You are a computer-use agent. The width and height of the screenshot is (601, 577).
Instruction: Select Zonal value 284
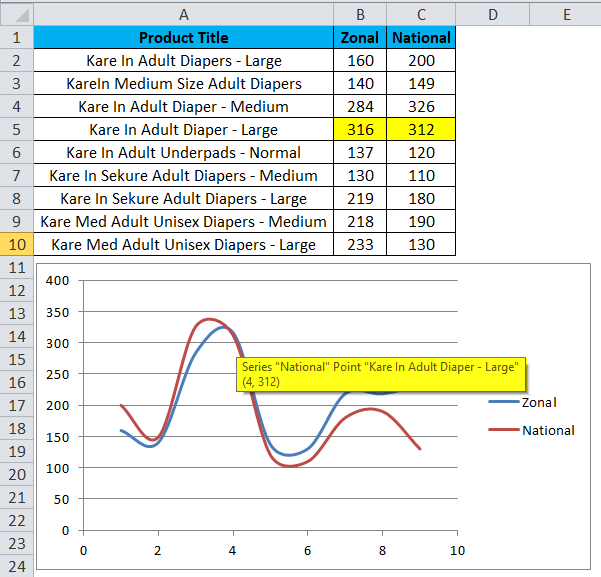[360, 107]
